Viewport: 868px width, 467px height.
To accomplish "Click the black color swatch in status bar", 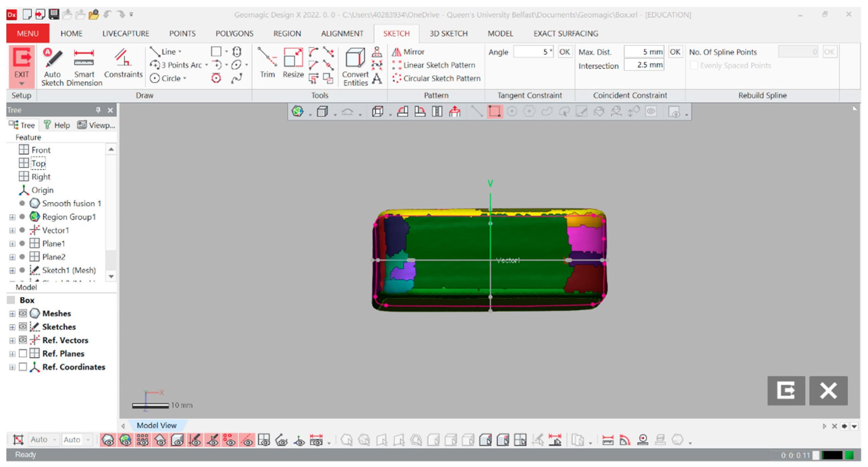I will tap(831, 455).
